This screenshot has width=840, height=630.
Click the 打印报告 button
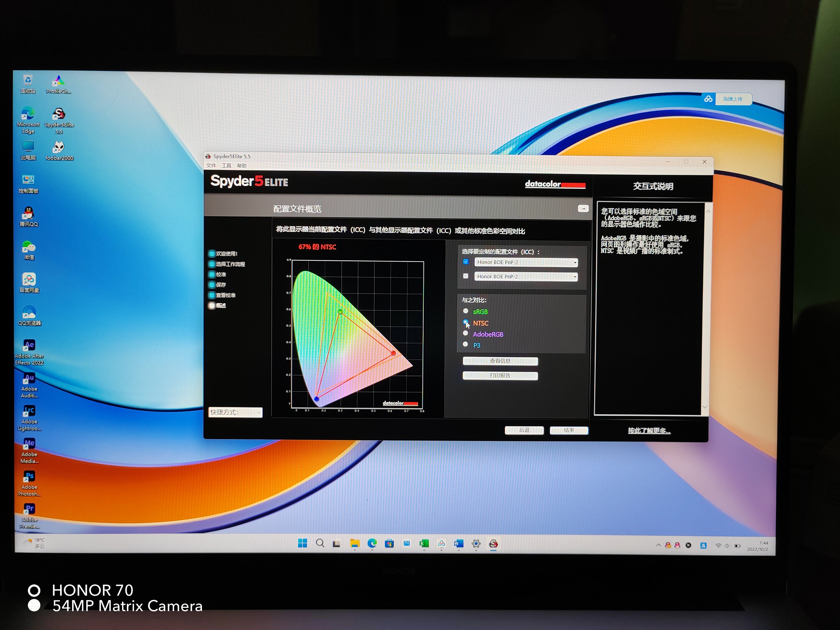pos(500,375)
